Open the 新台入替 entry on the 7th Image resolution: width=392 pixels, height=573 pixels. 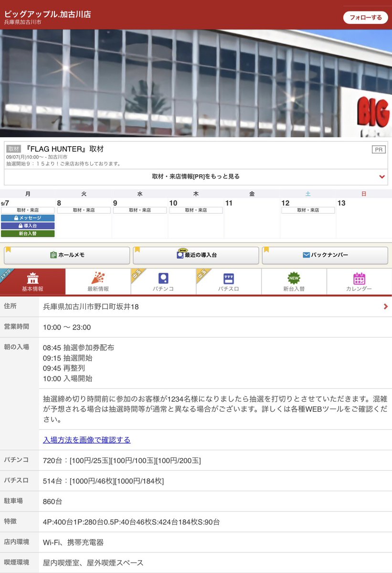click(x=28, y=233)
